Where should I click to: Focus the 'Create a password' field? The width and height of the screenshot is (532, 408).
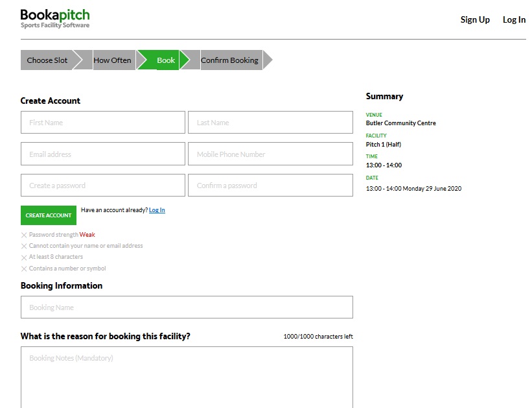(x=102, y=186)
